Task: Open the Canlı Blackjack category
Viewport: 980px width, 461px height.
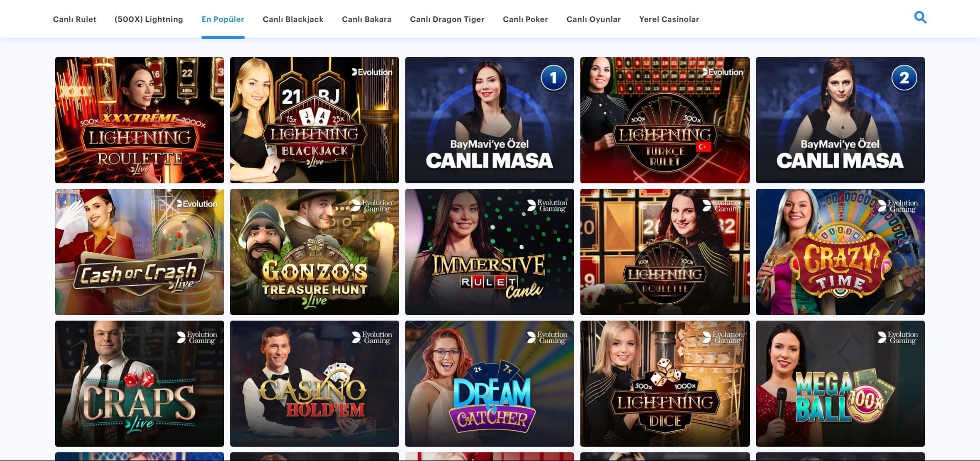Action: click(293, 19)
